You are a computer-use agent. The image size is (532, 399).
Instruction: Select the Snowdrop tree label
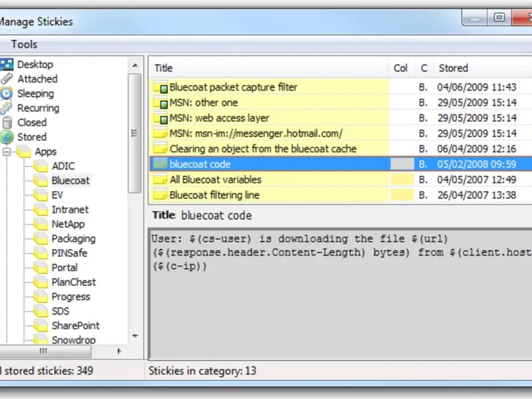click(x=74, y=340)
